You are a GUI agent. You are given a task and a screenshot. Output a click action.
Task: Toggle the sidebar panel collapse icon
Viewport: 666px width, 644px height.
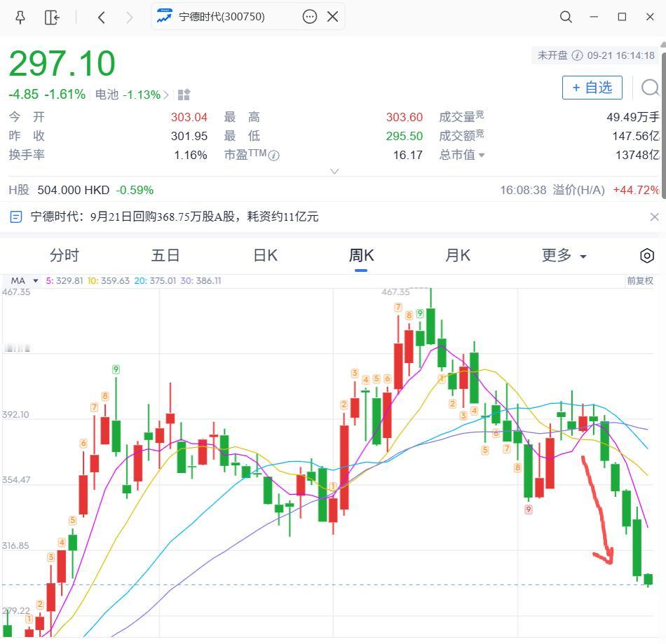(52, 18)
